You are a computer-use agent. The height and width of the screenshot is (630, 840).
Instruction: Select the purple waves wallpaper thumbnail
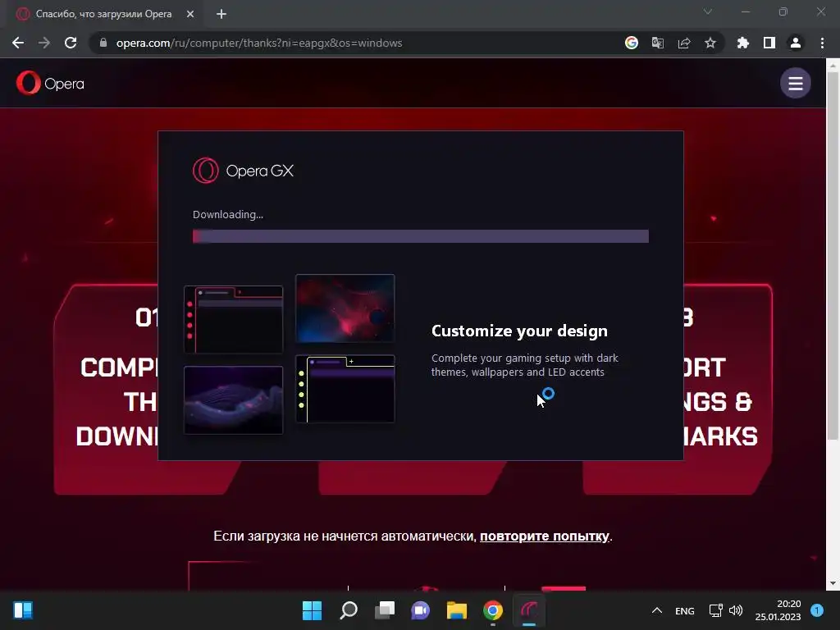pos(234,400)
